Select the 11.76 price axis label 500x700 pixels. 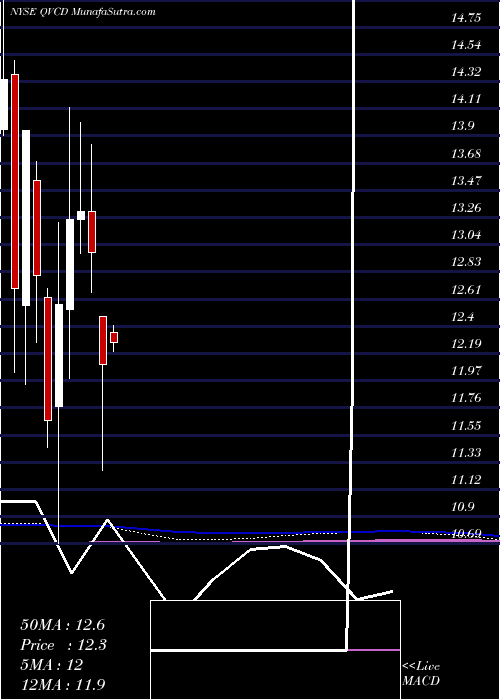[466, 397]
